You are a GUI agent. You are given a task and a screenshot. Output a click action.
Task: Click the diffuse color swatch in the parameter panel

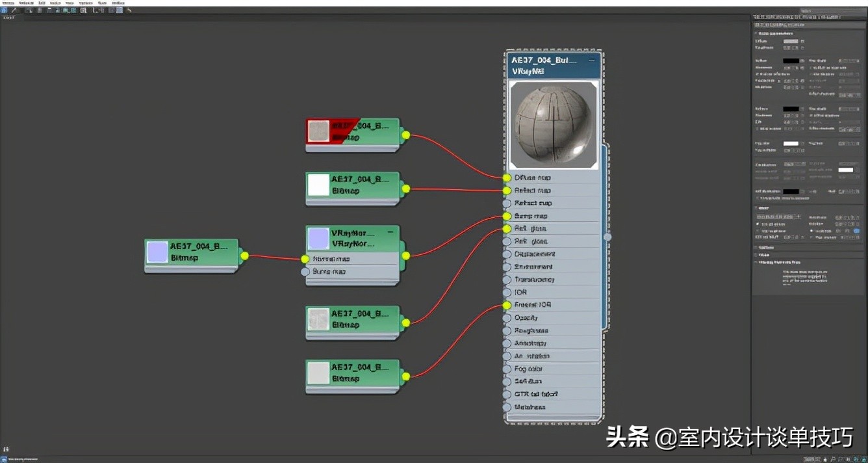[791, 42]
